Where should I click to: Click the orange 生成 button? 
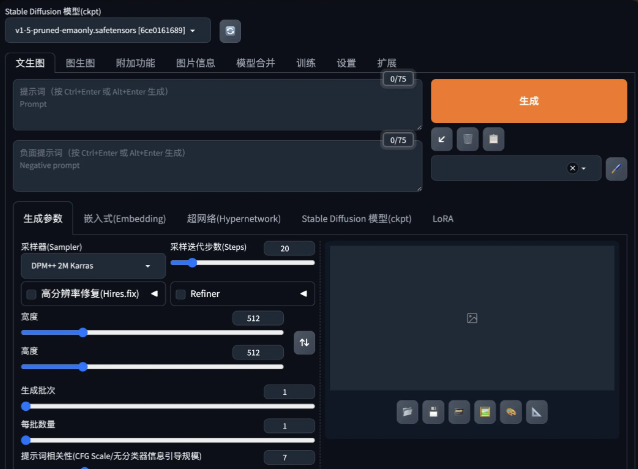(x=529, y=101)
